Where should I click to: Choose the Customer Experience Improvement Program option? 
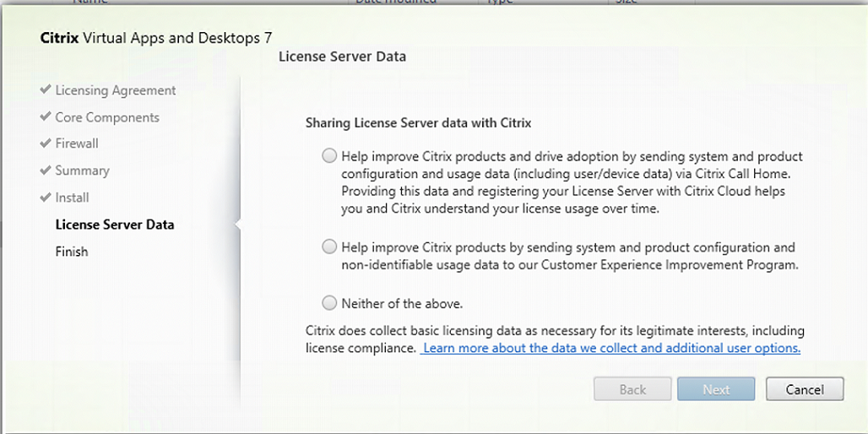point(328,247)
